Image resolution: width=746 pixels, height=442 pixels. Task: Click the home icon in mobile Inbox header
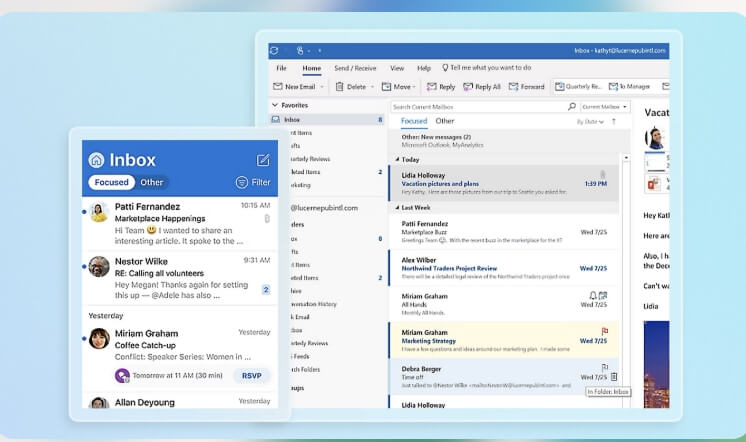coord(96,160)
